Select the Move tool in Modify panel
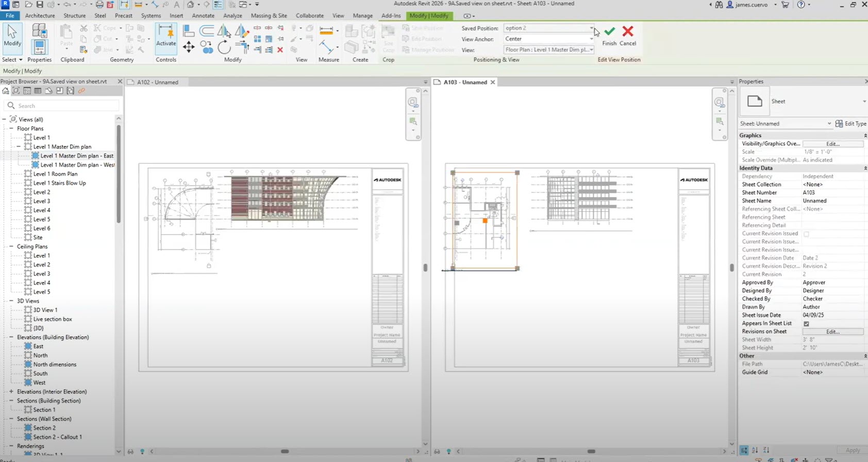Screen dimensions: 868x462 (189, 47)
